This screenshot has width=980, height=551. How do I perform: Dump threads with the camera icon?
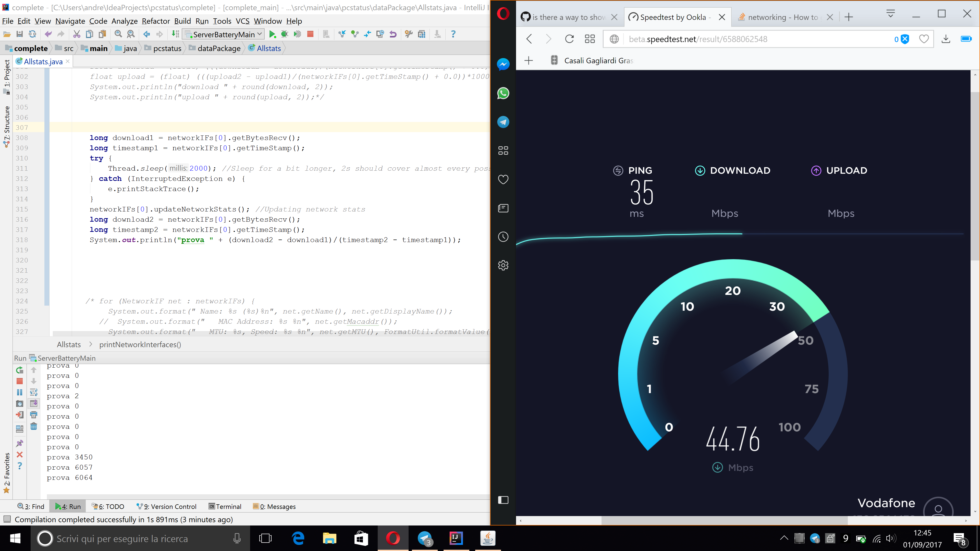[x=20, y=404]
